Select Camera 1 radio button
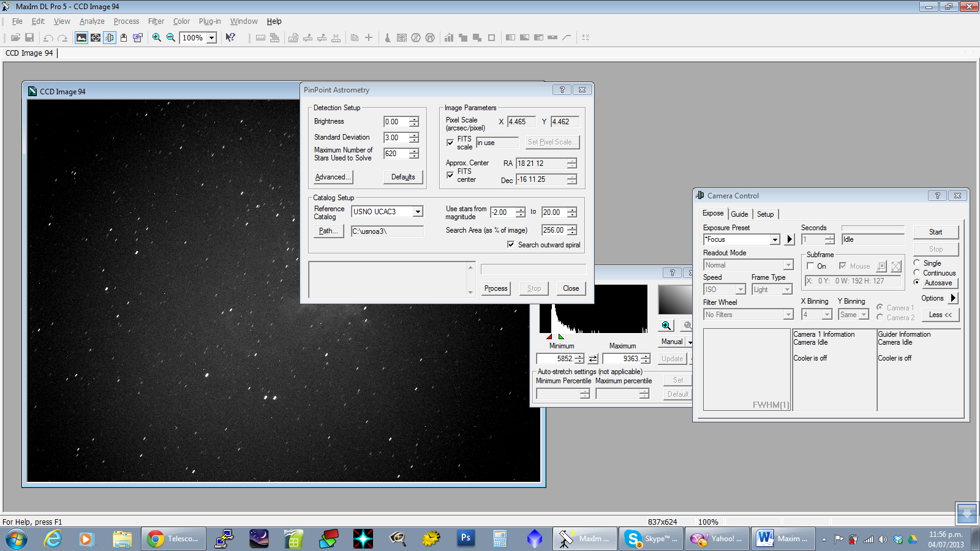Screen dimensions: 980x551 pos(880,307)
